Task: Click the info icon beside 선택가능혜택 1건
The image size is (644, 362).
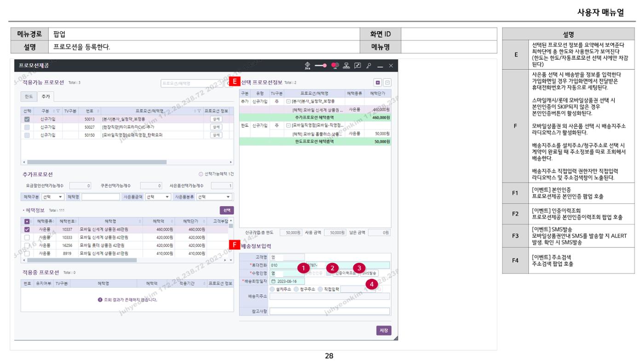Action: pyautogui.click(x=200, y=174)
